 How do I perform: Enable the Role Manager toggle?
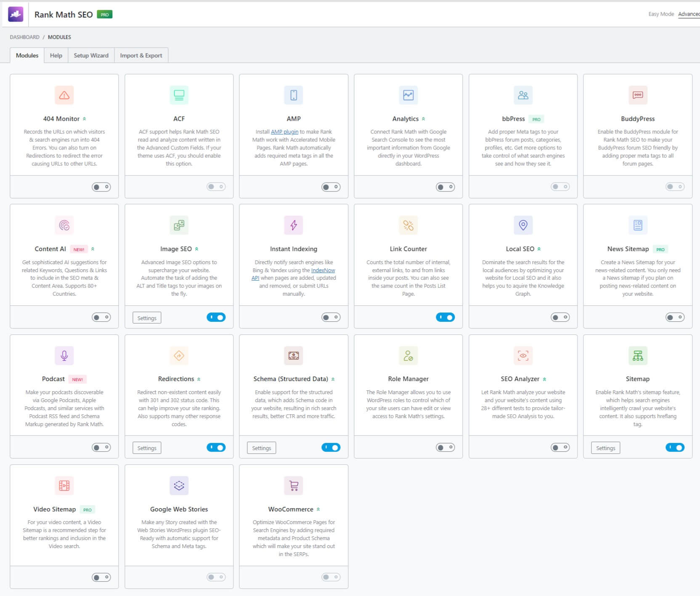click(445, 448)
